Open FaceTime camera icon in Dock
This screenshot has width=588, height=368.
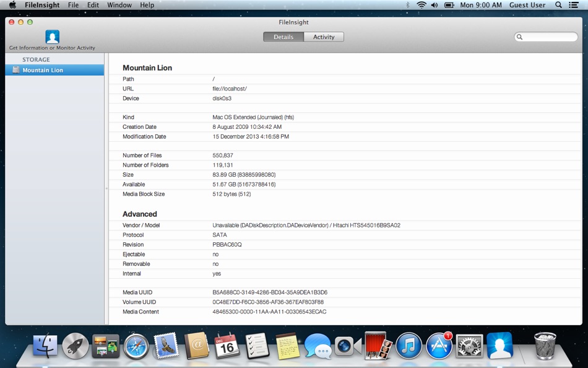pyautogui.click(x=348, y=346)
